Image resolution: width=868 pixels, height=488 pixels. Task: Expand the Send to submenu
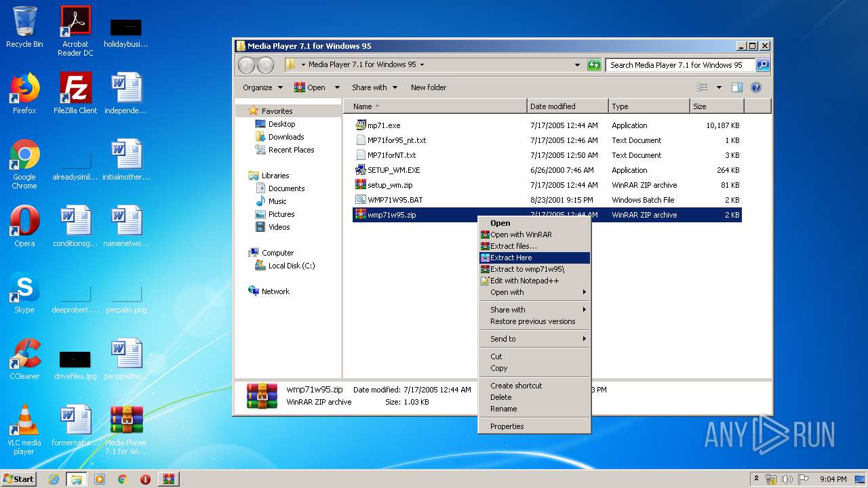534,339
